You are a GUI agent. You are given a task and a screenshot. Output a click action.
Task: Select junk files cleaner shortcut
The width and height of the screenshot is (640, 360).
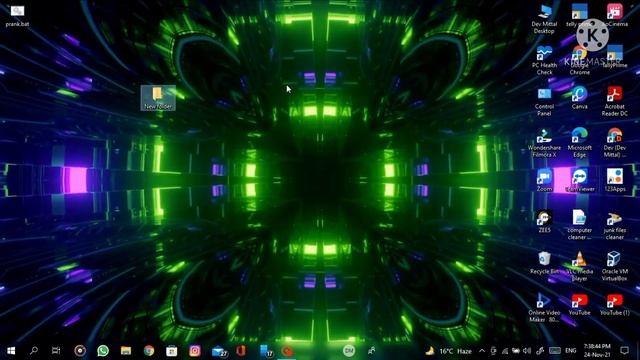point(615,225)
